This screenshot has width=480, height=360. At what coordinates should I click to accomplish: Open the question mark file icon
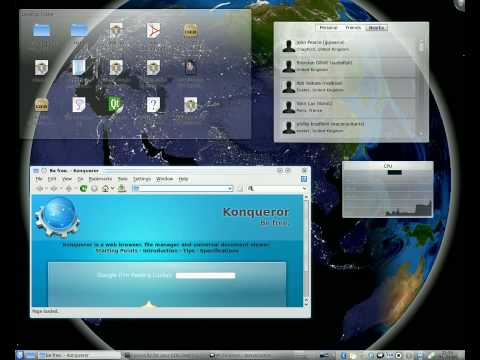point(153,105)
